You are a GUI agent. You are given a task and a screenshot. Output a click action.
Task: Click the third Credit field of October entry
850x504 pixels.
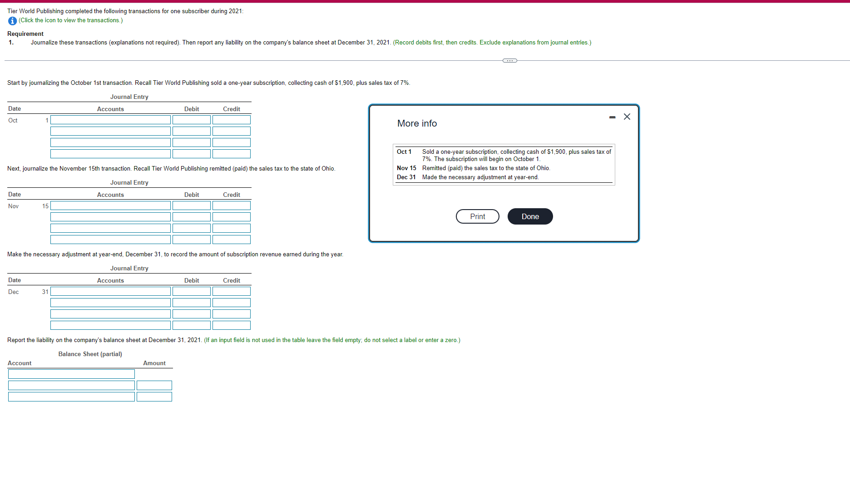(232, 142)
